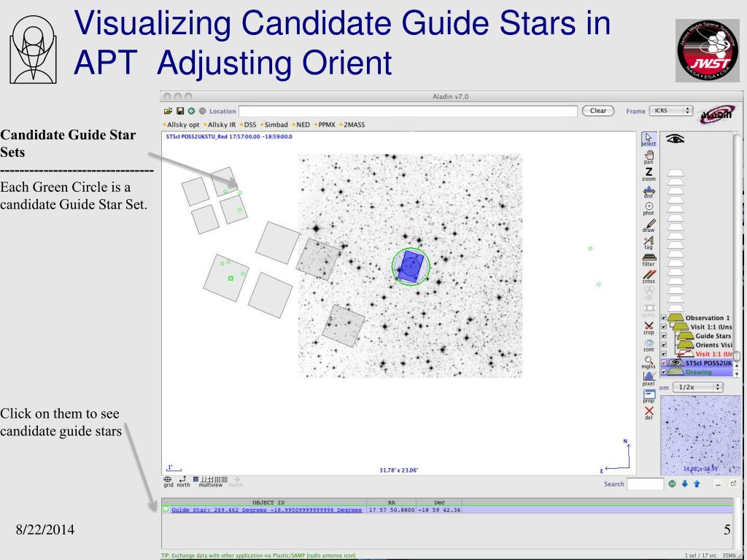Click the del delete icon

[648, 413]
